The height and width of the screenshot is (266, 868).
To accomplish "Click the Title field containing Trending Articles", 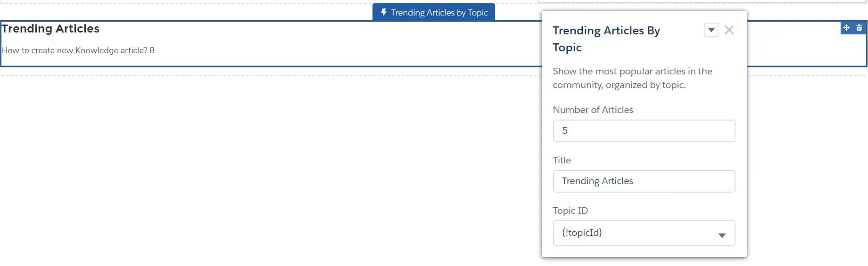I will coord(644,181).
